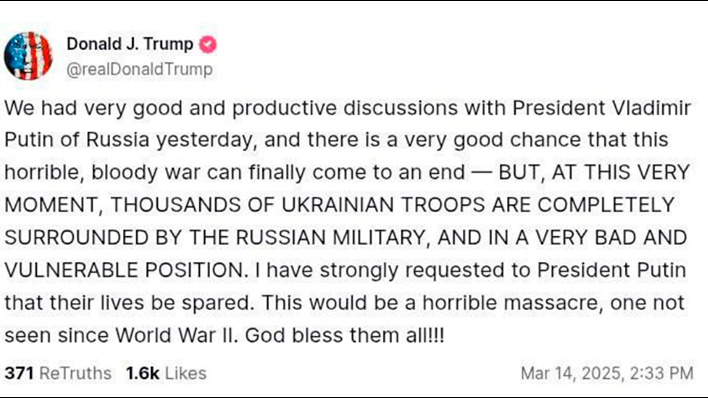This screenshot has height=398, width=708.
Task: Open the flag-themed profile avatar
Action: [x=28, y=56]
